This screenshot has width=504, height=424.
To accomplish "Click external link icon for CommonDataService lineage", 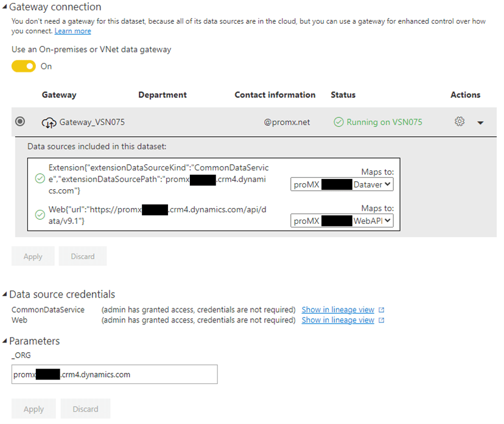I will (382, 310).
